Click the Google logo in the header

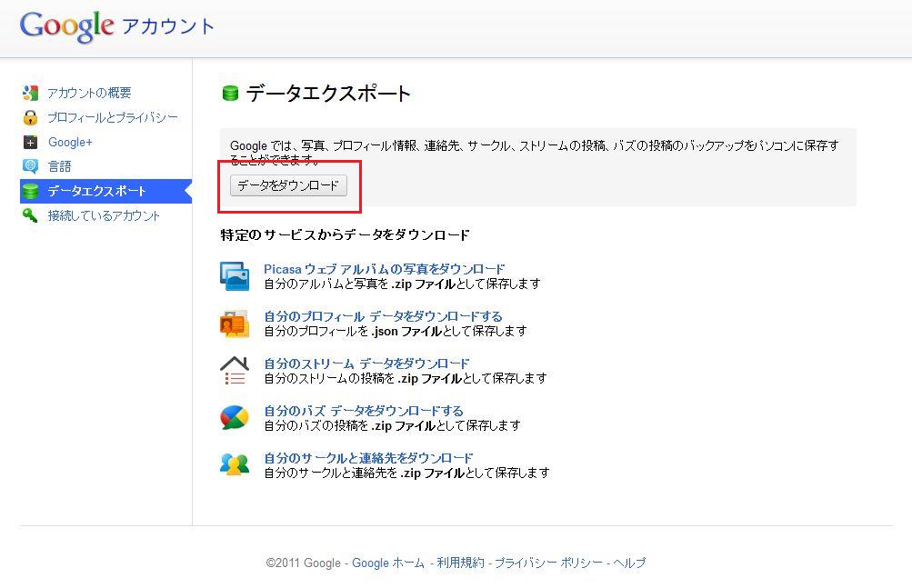click(x=67, y=26)
